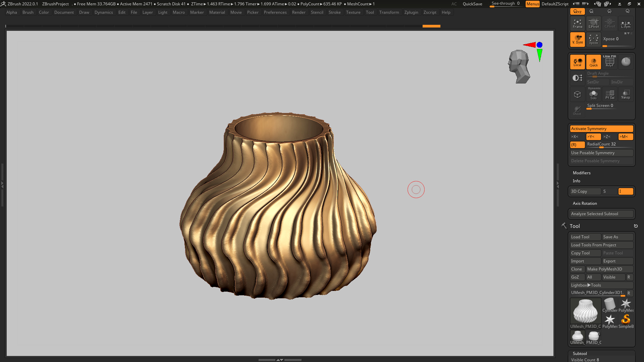Click the load previous UI colors icon
This screenshot has height=362, width=644.
coord(598,4)
